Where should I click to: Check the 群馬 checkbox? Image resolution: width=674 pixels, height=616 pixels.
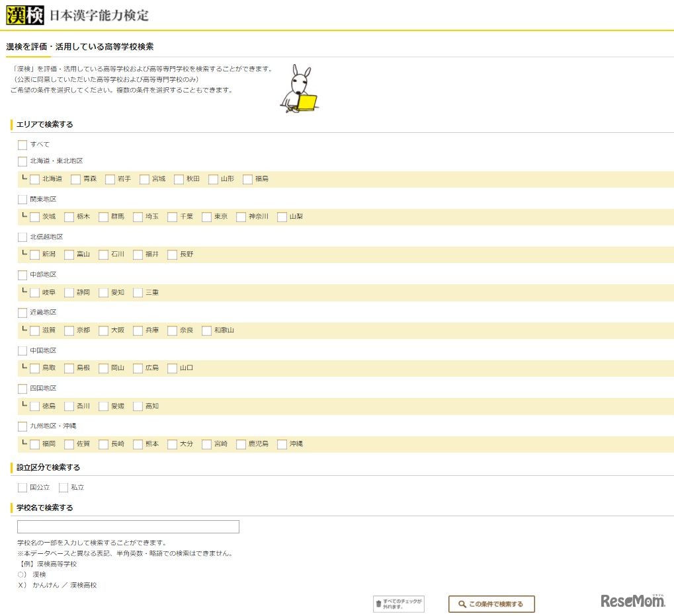(104, 217)
